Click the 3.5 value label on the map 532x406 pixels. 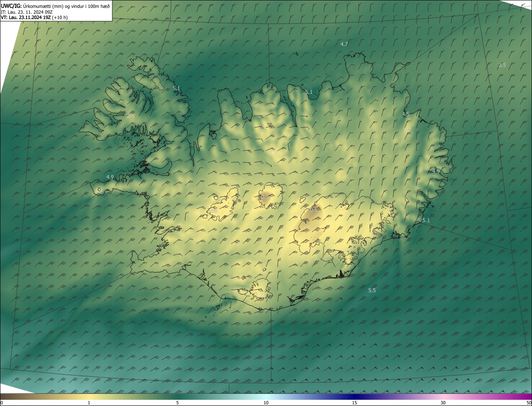[x=502, y=65]
